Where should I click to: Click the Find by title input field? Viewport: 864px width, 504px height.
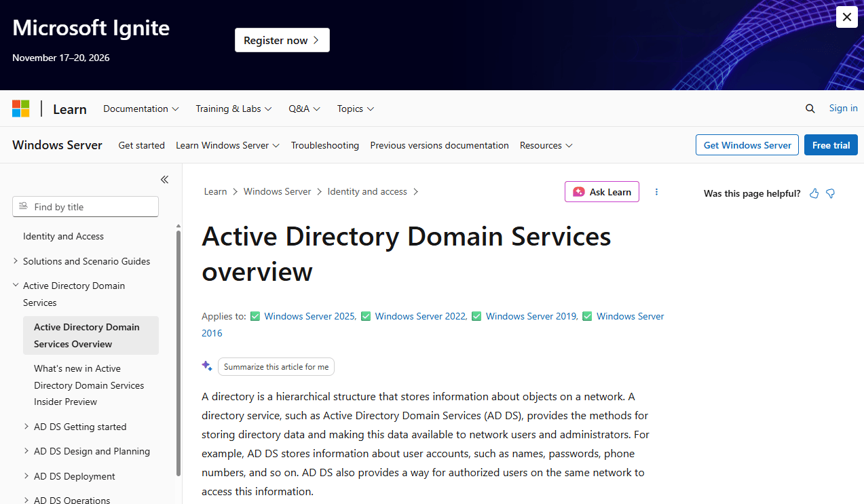coord(86,207)
